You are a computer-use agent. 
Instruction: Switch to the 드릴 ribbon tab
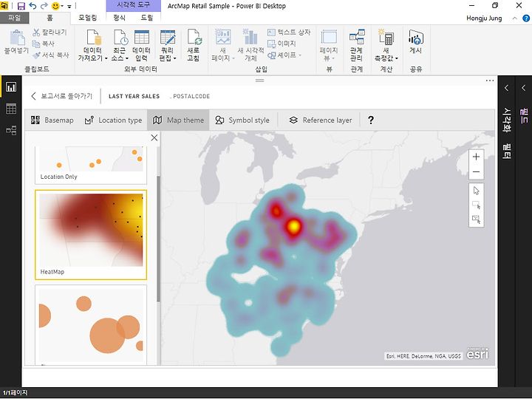[146, 18]
